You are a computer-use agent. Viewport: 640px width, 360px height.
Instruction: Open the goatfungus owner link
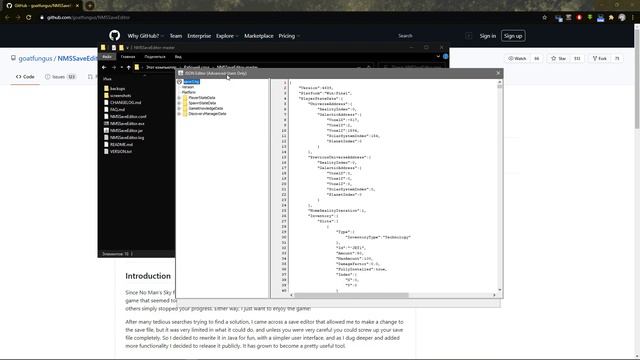coord(35,58)
